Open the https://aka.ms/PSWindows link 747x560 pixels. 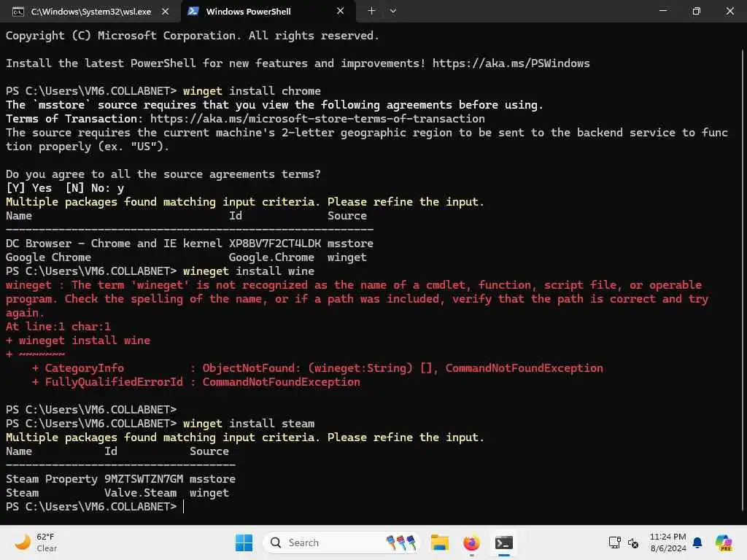click(x=511, y=63)
